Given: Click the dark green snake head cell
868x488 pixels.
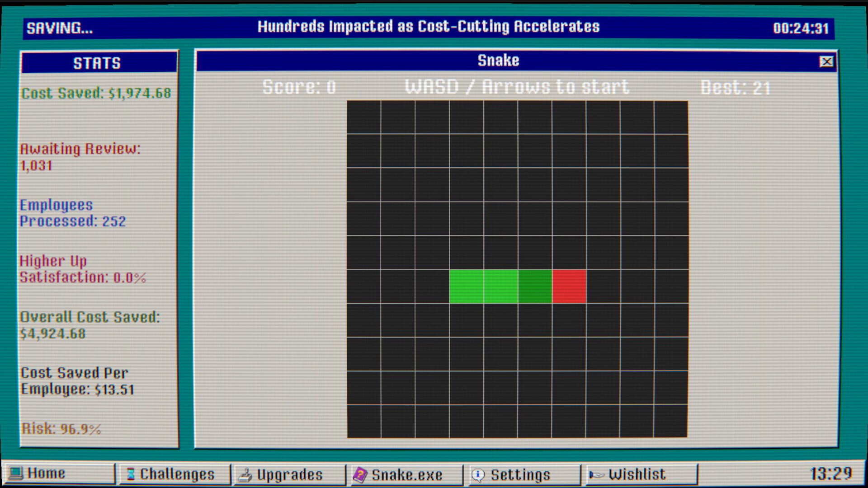Looking at the screenshot, I should pos(535,286).
